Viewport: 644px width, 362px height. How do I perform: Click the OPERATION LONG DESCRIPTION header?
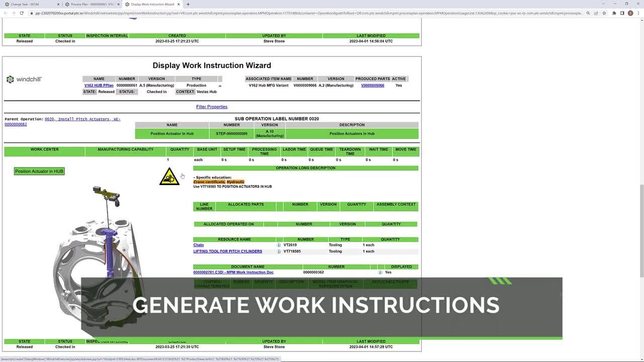(x=305, y=168)
